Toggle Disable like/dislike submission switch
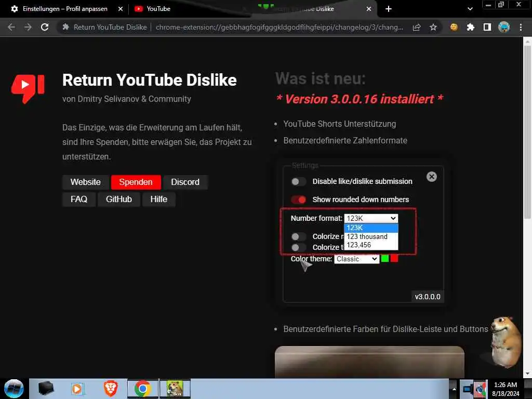Viewport: 532px width, 399px height. click(x=299, y=181)
